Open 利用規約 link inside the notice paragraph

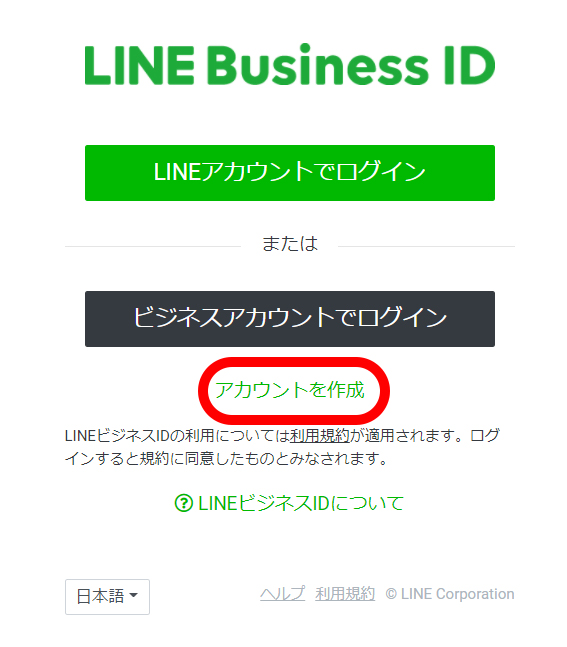coord(320,436)
